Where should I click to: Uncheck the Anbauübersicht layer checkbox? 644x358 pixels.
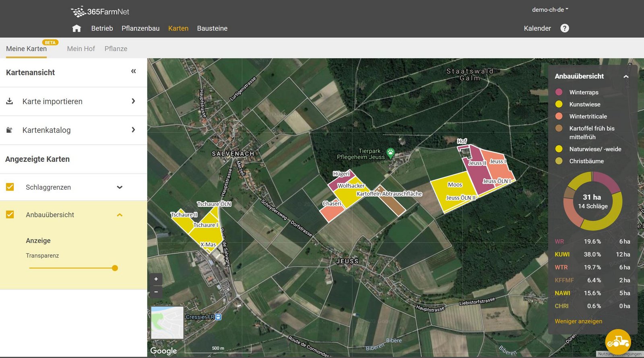coord(10,215)
